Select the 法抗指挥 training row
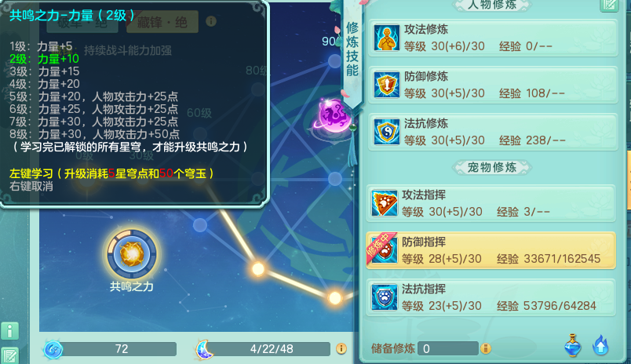The height and width of the screenshot is (364, 631). pyautogui.click(x=491, y=297)
